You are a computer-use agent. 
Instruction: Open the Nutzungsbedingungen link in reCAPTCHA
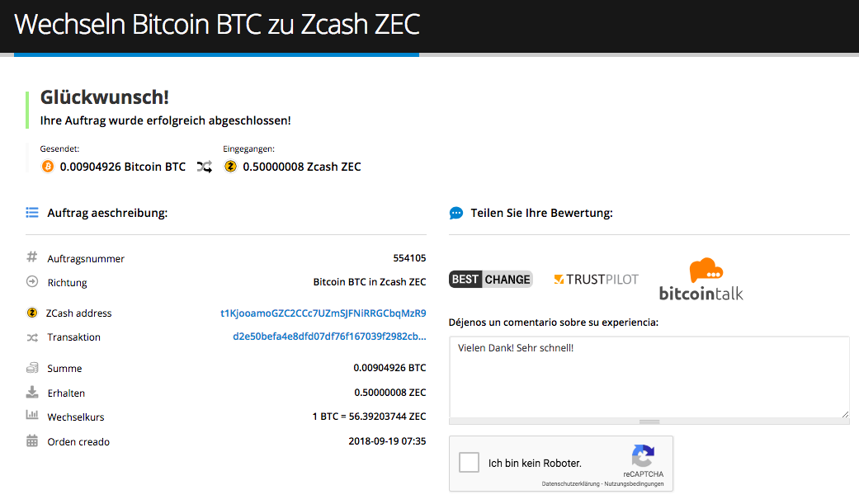tap(634, 483)
